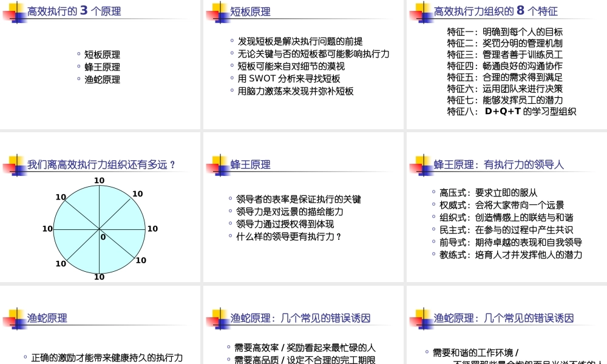Screen dimensions: 607x364
Task: Click the bullet '需要高效率 / 奖励看起来最忙碌的人'
Action: (x=305, y=348)
